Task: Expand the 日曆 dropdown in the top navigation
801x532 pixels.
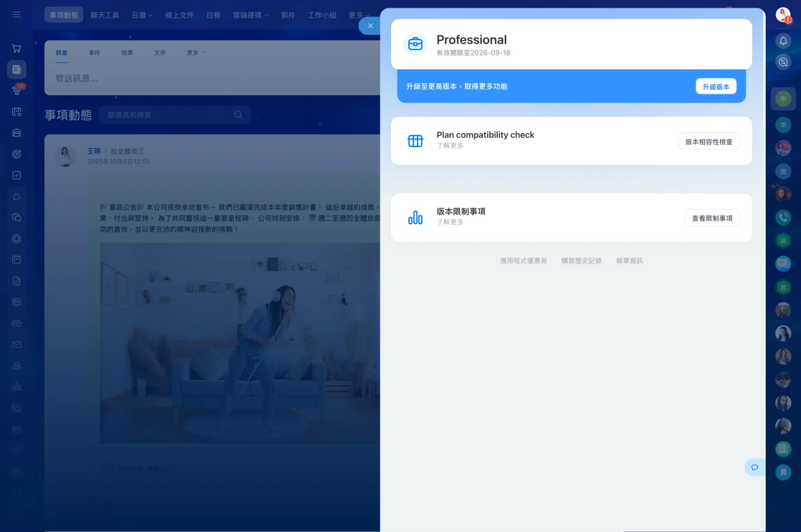Action: tap(142, 15)
